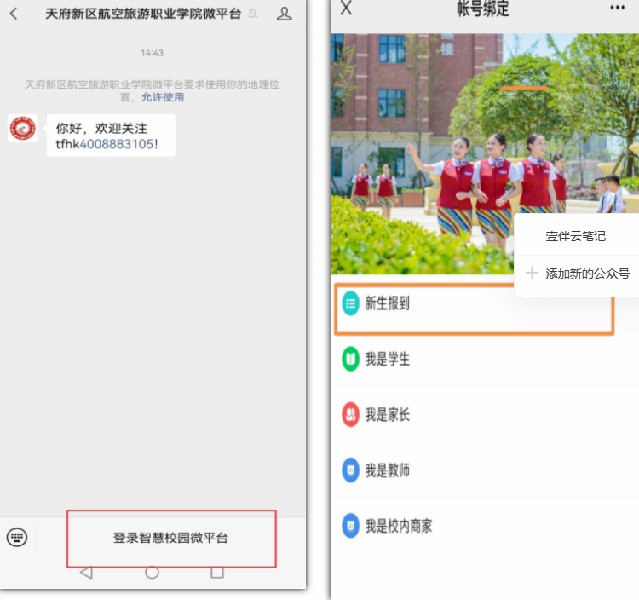Switch to keyboard input icon

[17, 537]
